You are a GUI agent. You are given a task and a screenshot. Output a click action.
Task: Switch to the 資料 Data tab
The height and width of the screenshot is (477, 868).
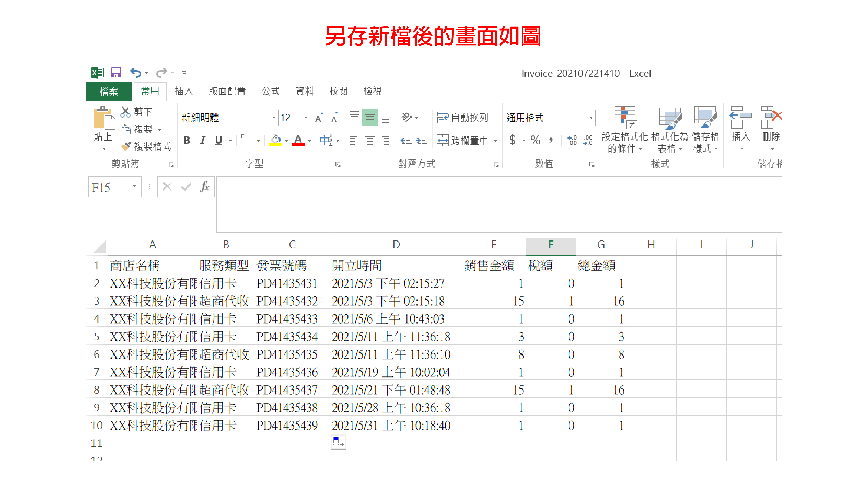coord(304,91)
